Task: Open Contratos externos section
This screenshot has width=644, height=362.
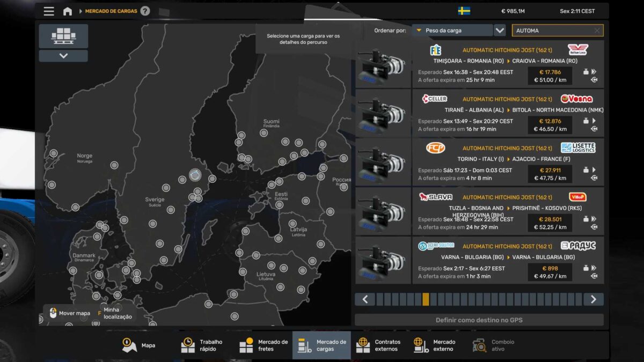Action: coord(379,345)
